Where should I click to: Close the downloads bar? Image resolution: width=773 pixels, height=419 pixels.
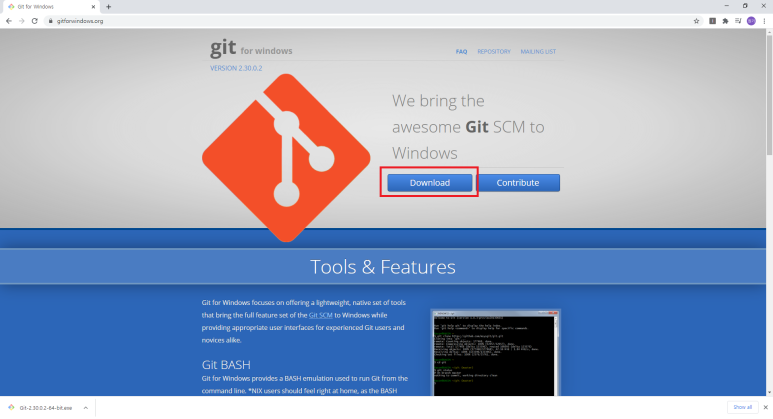click(766, 407)
